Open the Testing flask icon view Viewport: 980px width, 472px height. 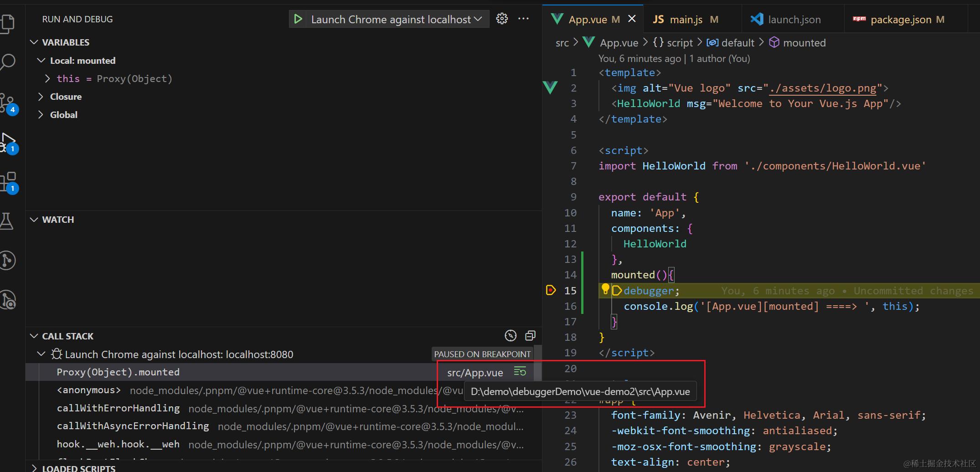pyautogui.click(x=7, y=221)
